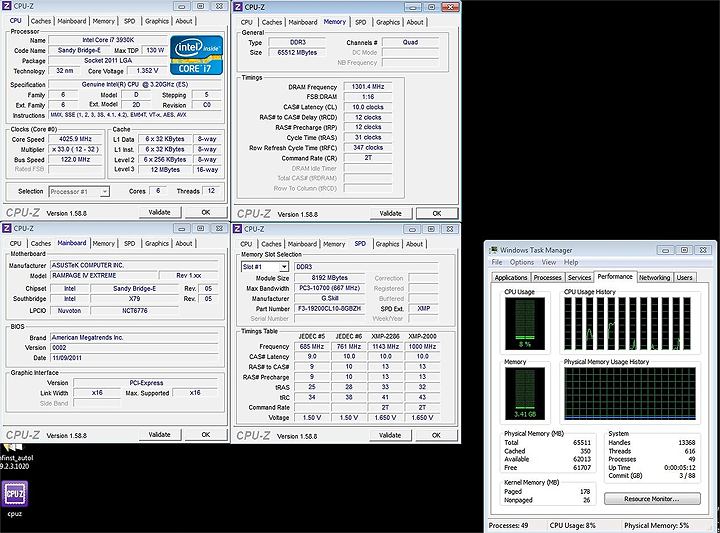Viewport: 720px width, 533px height.
Task: Click the Windows Task Manager title bar icon
Action: [x=493, y=248]
